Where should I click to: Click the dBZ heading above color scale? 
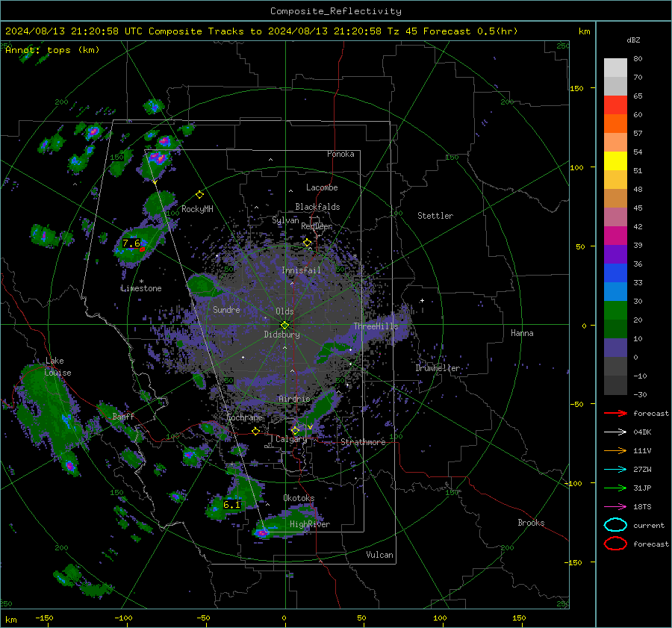click(633, 40)
